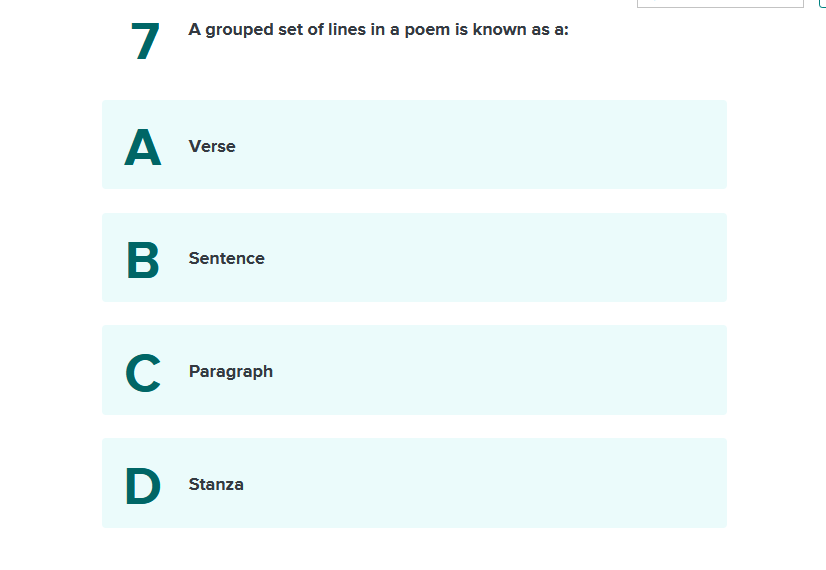Click the letter B icon
Image resolution: width=826 pixels, height=570 pixels.
(x=143, y=259)
